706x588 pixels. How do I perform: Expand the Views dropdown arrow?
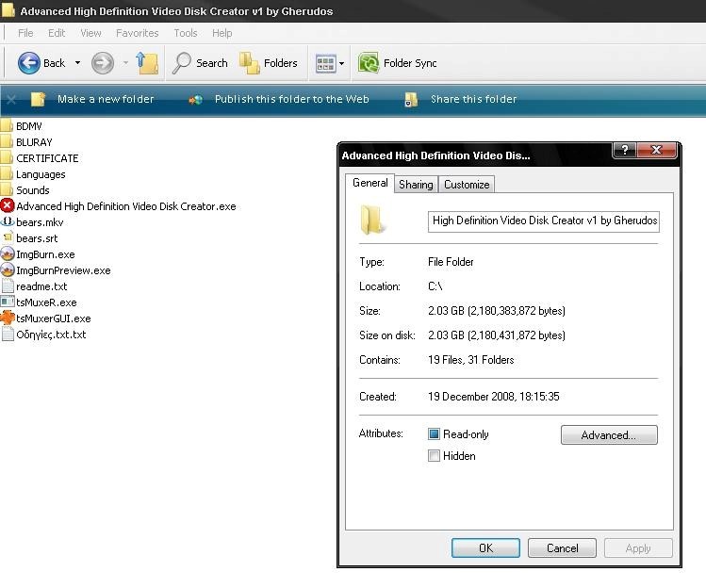[342, 63]
